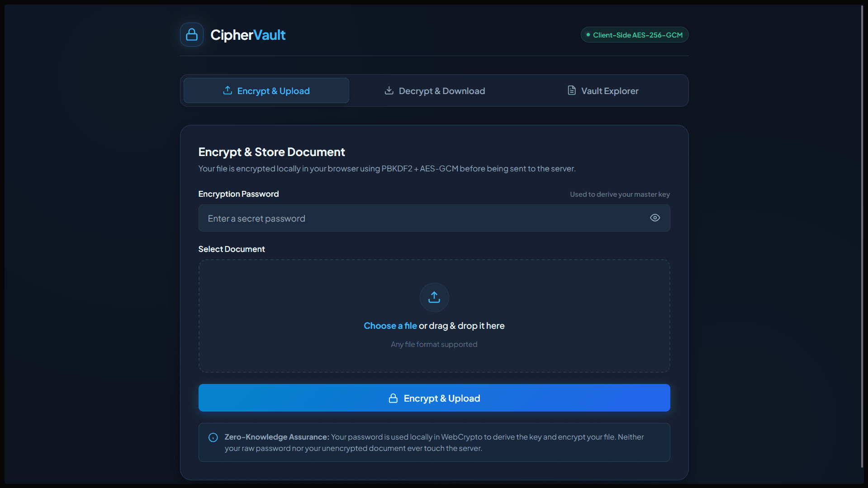Click the CipherVault brand name
This screenshot has width=868, height=488.
(248, 35)
